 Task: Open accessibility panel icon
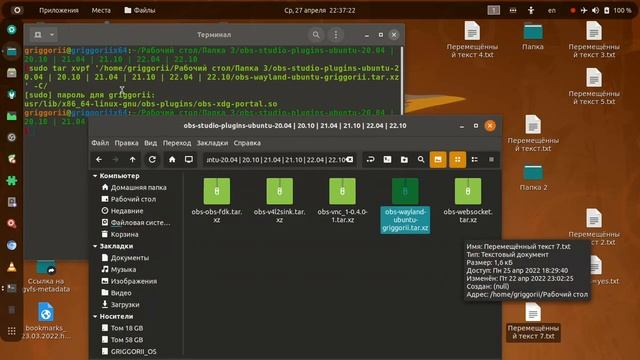coord(531,10)
